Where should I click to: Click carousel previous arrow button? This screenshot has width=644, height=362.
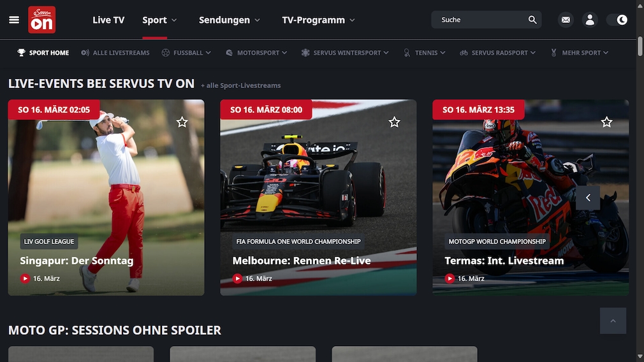click(x=588, y=198)
